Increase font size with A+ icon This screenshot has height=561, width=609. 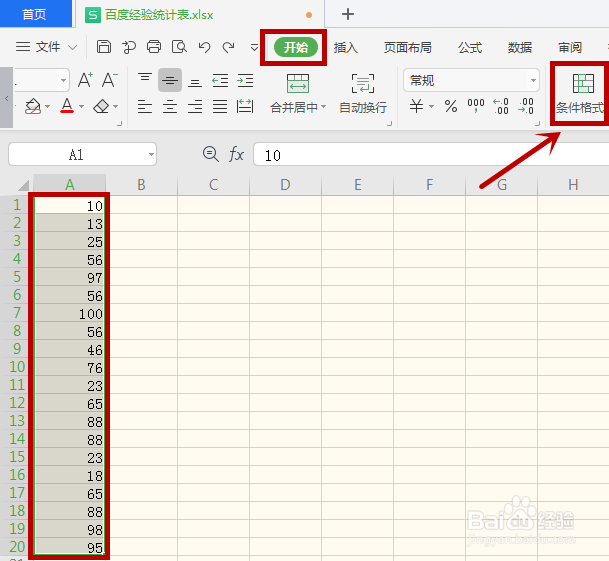[x=85, y=80]
